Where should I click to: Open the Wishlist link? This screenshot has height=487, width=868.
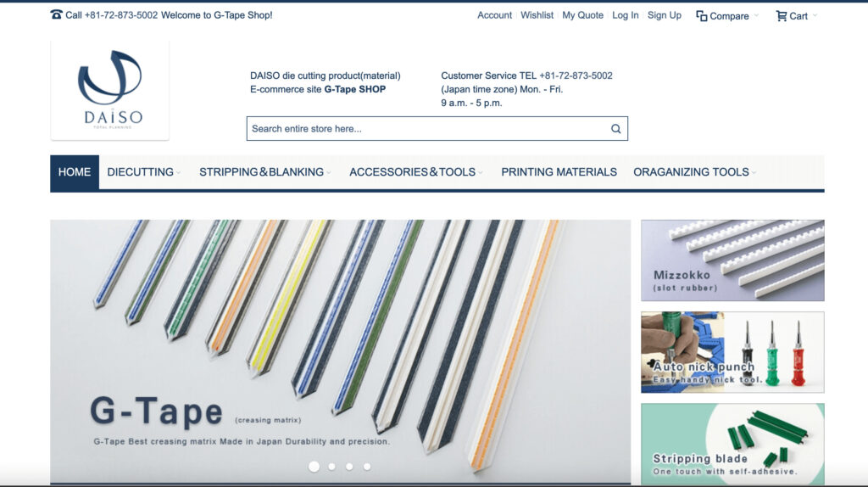click(537, 15)
